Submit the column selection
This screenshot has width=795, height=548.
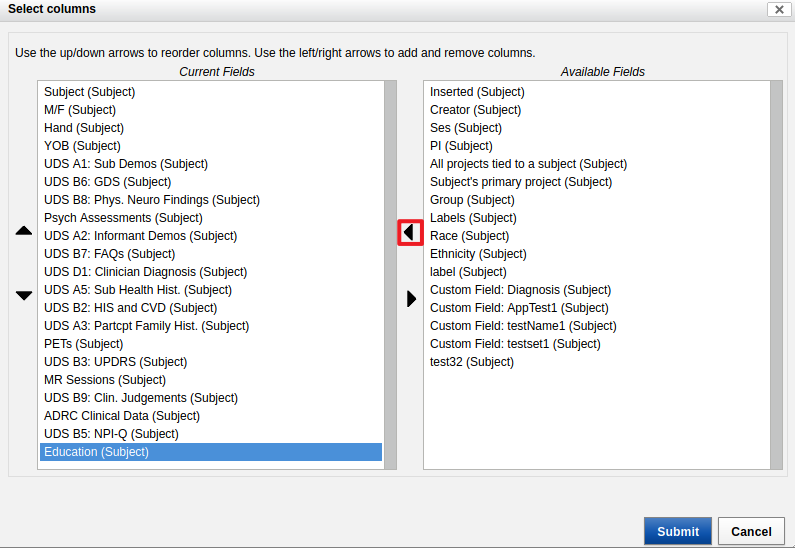[x=677, y=531]
